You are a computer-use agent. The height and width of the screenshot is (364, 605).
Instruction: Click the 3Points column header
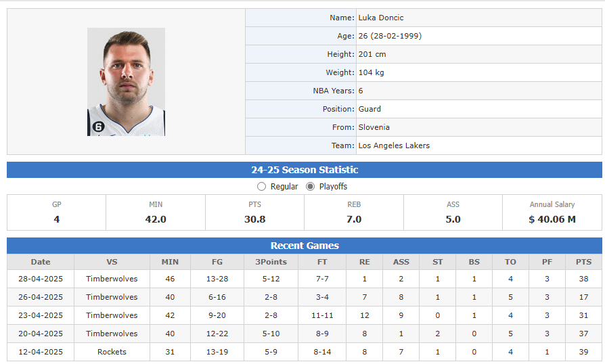pos(270,262)
